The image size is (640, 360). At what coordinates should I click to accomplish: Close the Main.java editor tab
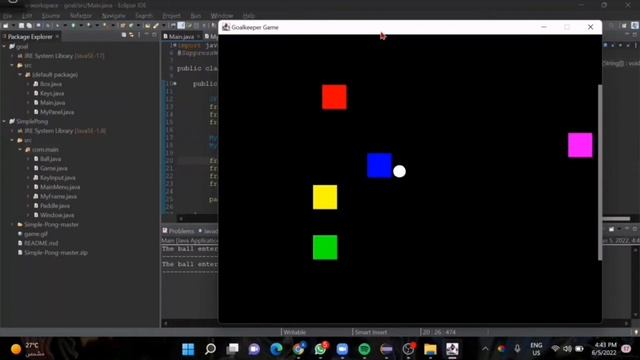point(198,36)
